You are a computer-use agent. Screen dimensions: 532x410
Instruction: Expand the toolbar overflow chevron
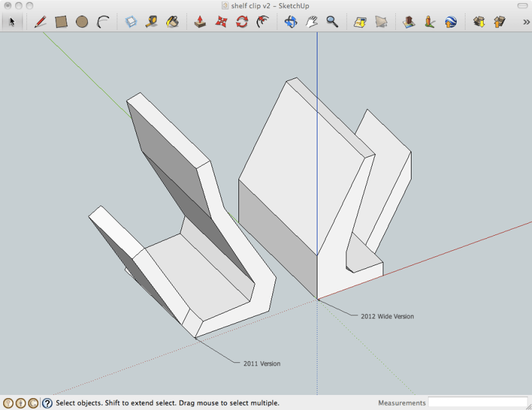[526, 22]
